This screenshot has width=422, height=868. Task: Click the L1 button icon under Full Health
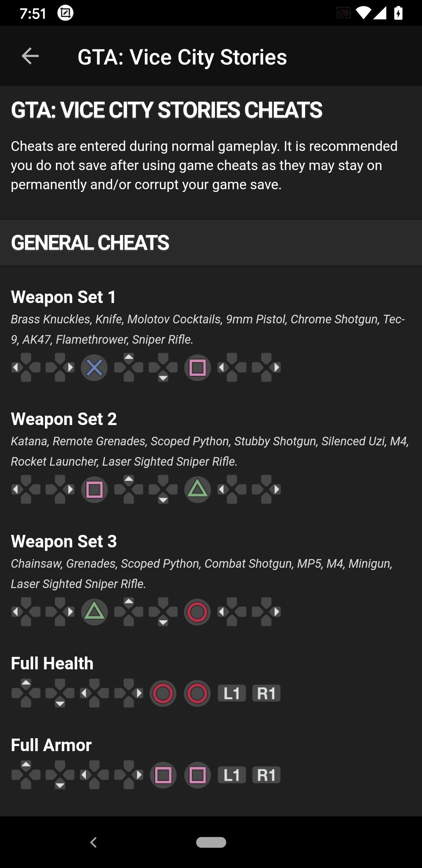[x=232, y=693]
